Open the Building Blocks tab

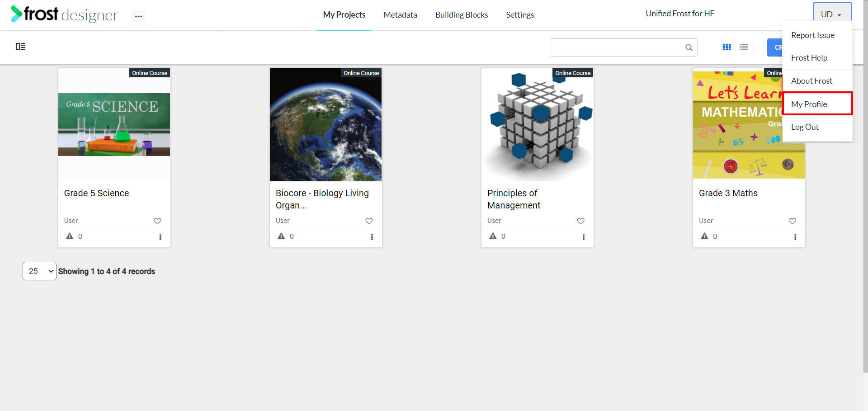tap(462, 15)
